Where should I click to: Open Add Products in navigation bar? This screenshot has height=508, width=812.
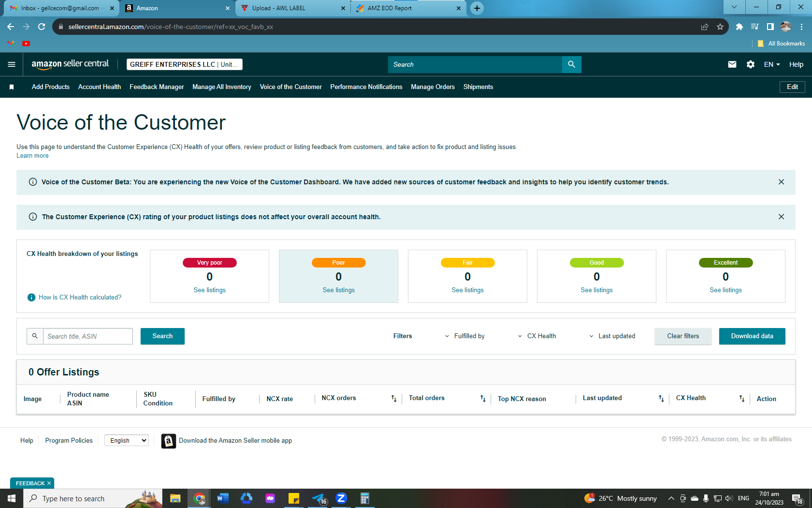(51, 87)
